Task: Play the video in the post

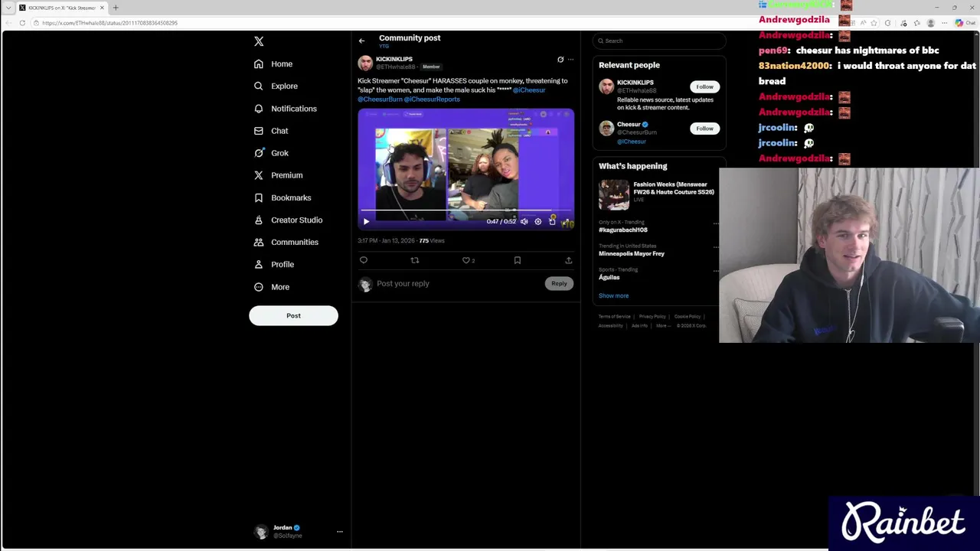Action: coord(366,221)
